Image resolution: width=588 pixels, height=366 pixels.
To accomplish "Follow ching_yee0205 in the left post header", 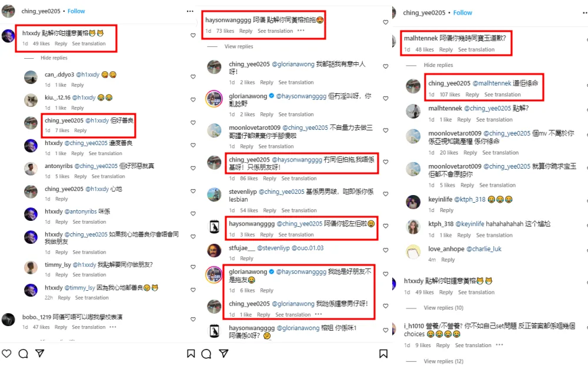I will coord(76,11).
